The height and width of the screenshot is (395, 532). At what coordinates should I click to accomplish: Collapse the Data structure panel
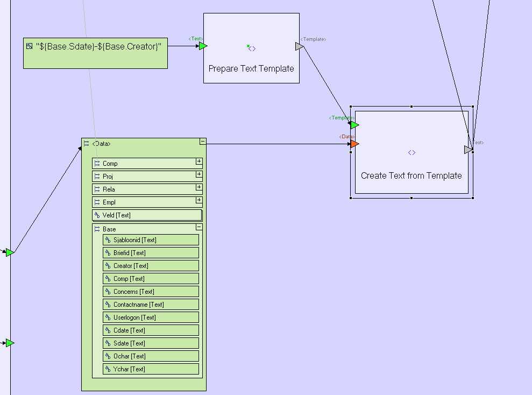[202, 142]
